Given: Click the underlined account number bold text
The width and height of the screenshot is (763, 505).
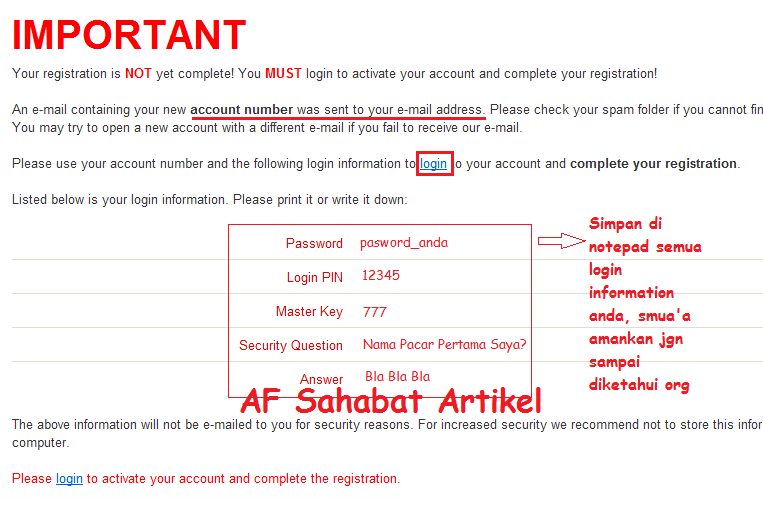Looking at the screenshot, I should pyautogui.click(x=242, y=110).
